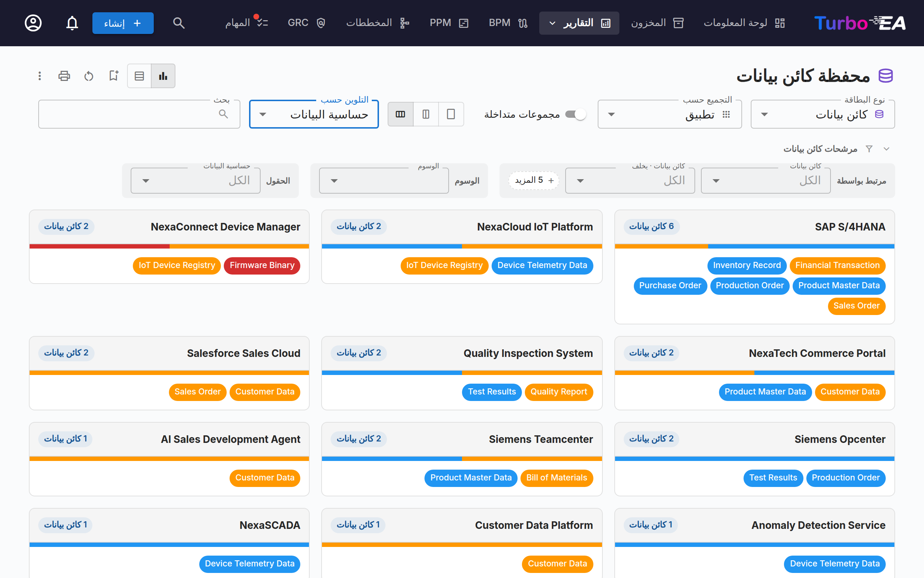Print the report with the printer icon
The image size is (924, 578).
pos(64,76)
